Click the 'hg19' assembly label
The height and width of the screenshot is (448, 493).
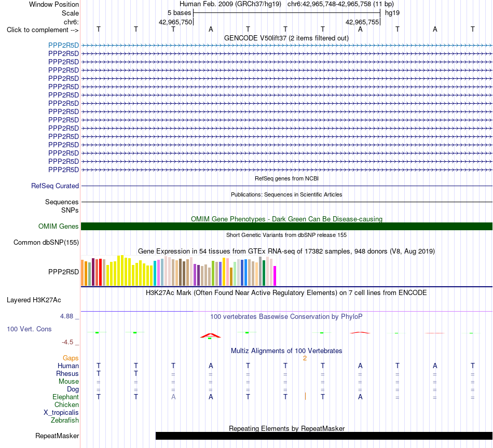[392, 13]
